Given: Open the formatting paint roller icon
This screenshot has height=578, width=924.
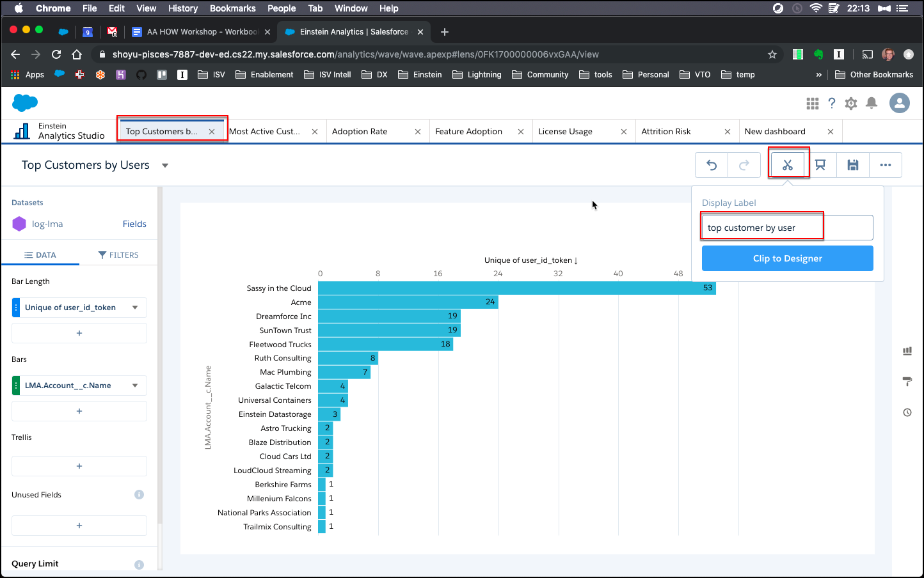Looking at the screenshot, I should click(907, 382).
